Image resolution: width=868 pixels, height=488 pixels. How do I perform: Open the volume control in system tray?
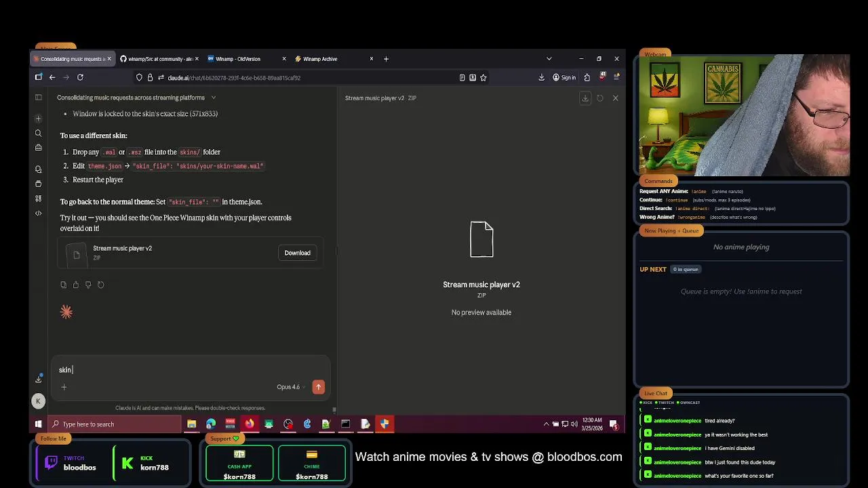pyautogui.click(x=574, y=424)
